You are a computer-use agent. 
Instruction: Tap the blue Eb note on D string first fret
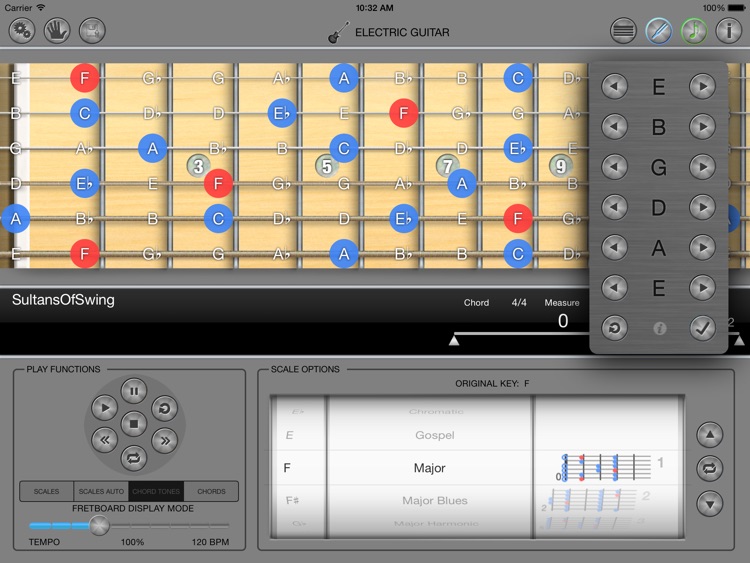[x=85, y=183]
